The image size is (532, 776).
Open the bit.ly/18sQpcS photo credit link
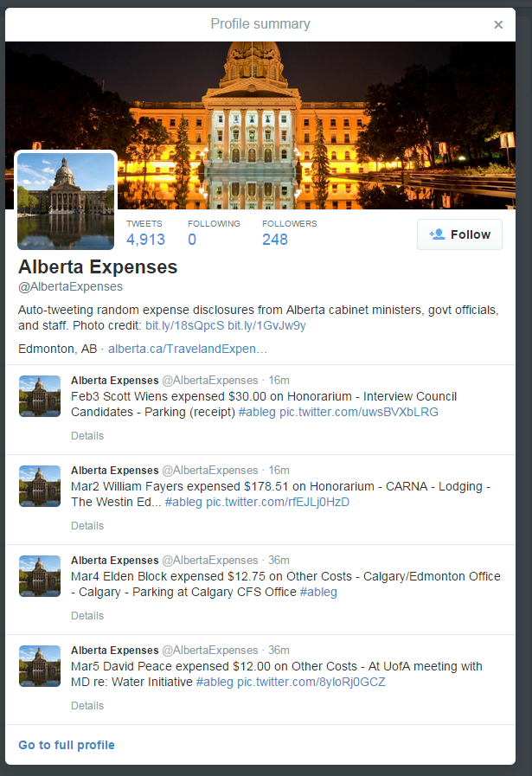(x=184, y=325)
